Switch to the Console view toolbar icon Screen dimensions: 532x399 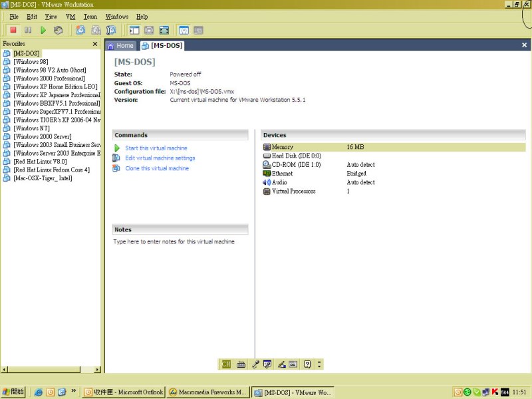point(198,30)
